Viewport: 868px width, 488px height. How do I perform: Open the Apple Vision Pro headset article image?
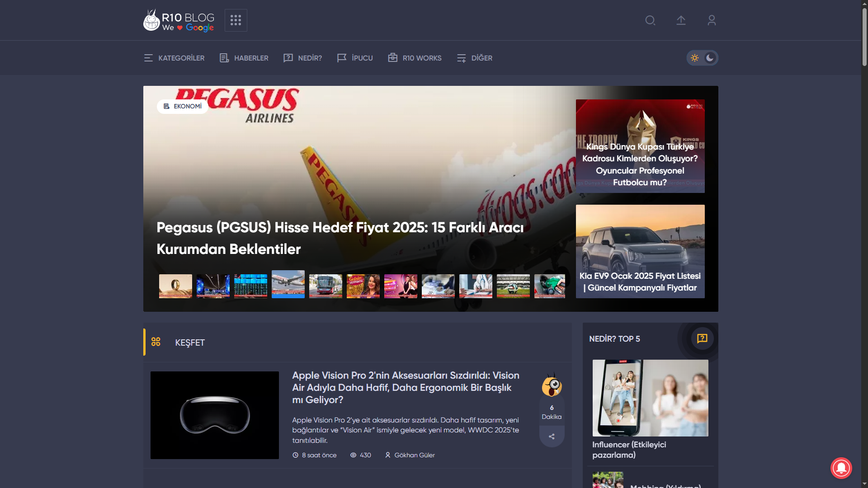215,415
